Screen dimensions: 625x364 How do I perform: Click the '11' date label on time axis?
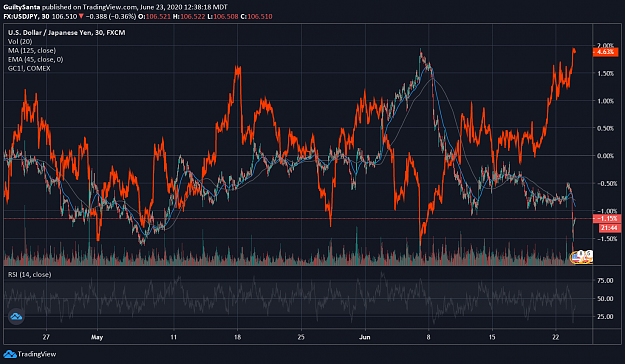[173, 337]
